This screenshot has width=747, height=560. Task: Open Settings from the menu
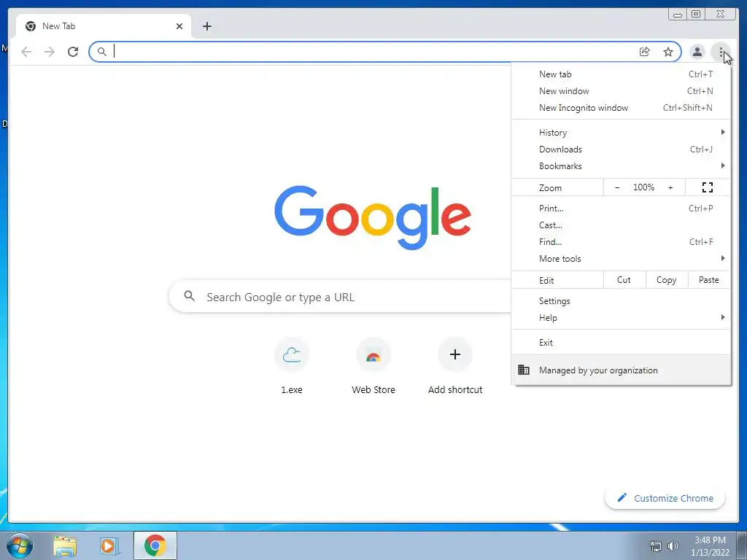click(622, 301)
